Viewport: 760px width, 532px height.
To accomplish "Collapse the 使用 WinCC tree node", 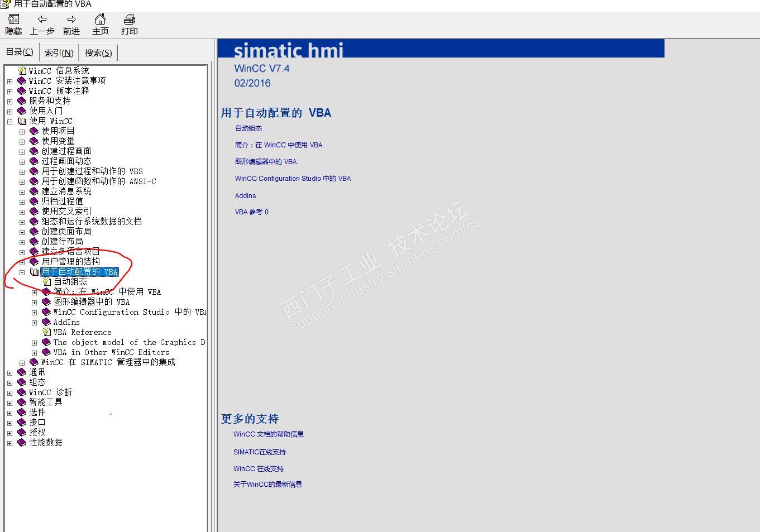I will (x=9, y=122).
